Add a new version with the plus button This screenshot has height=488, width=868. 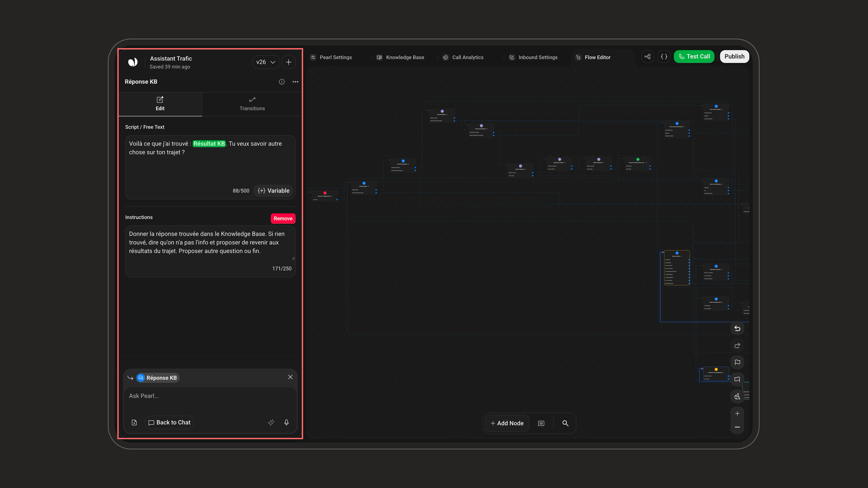point(288,62)
